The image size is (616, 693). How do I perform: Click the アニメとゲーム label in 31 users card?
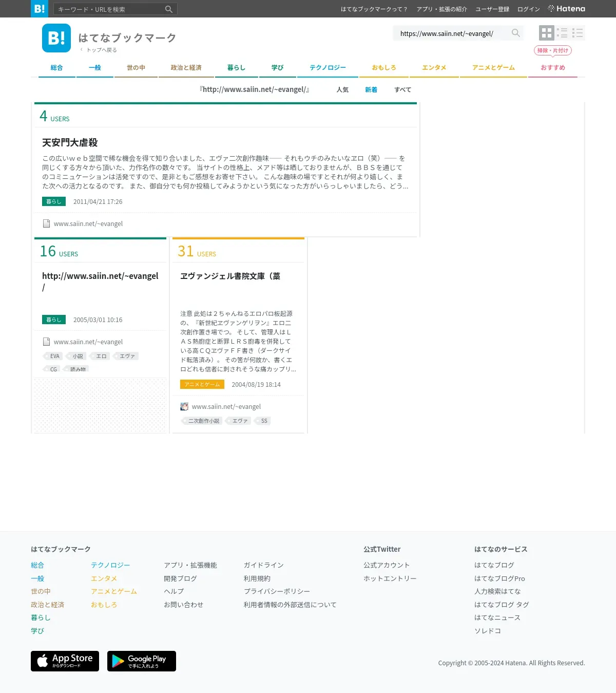(x=202, y=384)
